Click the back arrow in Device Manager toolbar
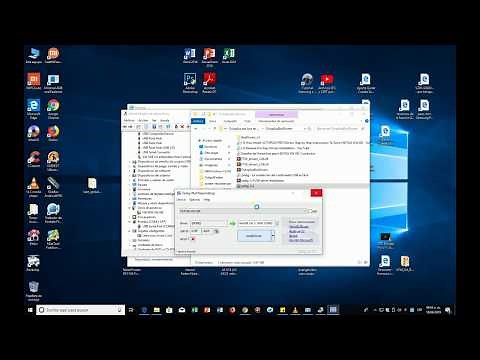This screenshot has height=360, width=480. [125, 127]
